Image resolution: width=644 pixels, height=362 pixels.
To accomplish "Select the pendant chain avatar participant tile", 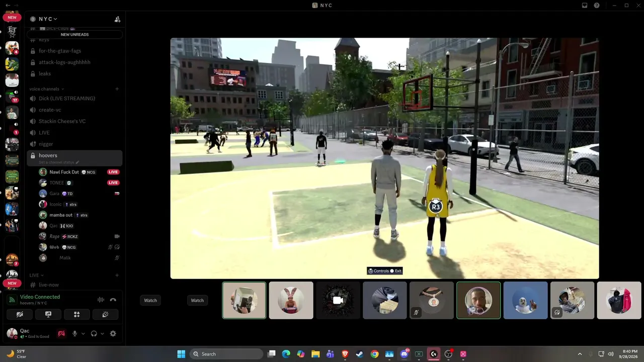I will (x=431, y=300).
